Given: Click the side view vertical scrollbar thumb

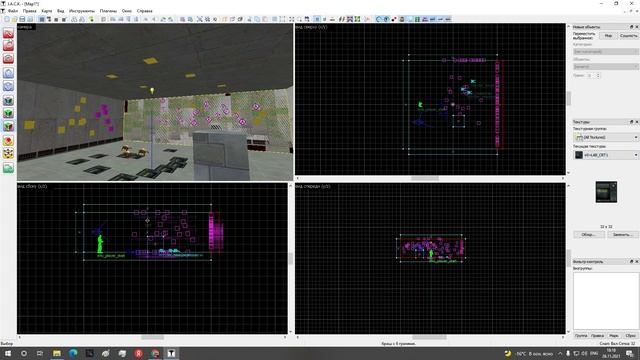Looking at the screenshot, I should [290, 258].
